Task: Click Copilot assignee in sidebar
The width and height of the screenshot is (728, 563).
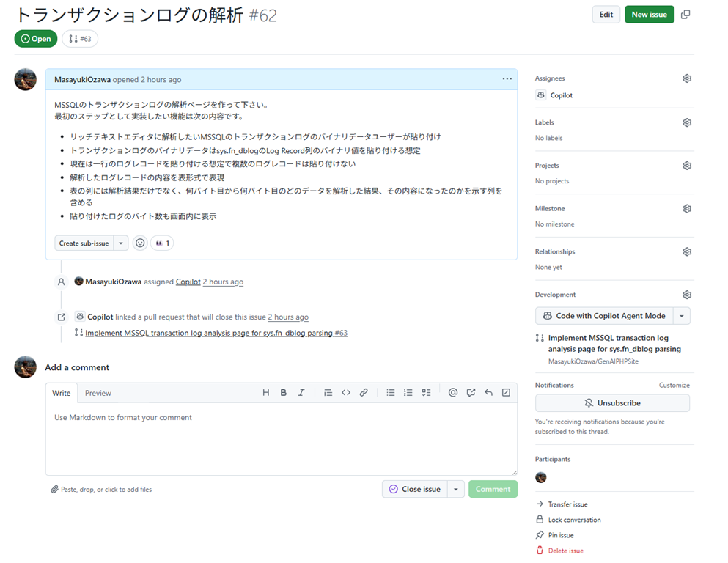Action: click(x=554, y=95)
